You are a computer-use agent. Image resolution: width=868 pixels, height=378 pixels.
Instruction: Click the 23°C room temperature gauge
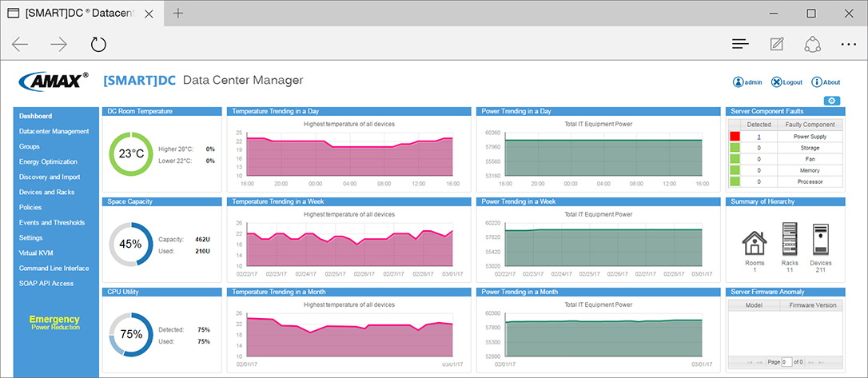click(131, 154)
